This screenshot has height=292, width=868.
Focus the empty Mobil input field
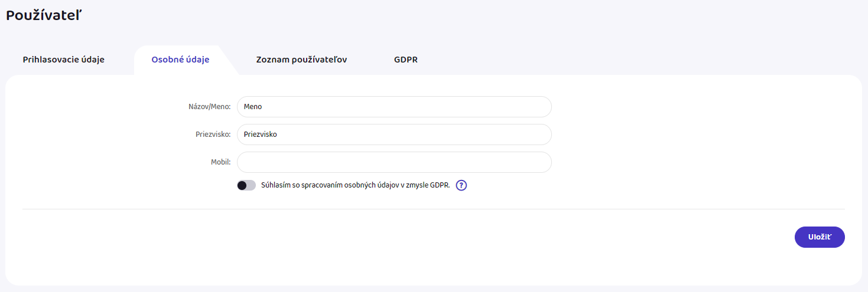point(394,162)
